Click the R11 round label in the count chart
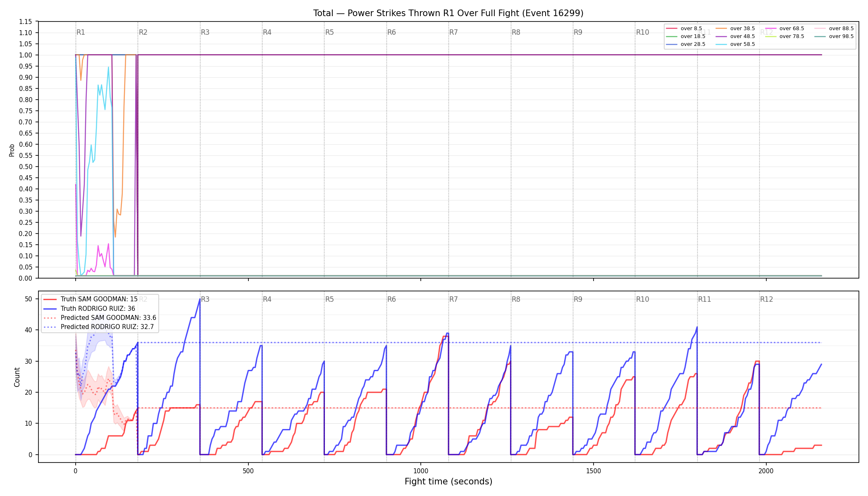Image resolution: width=868 pixels, height=496 pixels. click(x=705, y=299)
